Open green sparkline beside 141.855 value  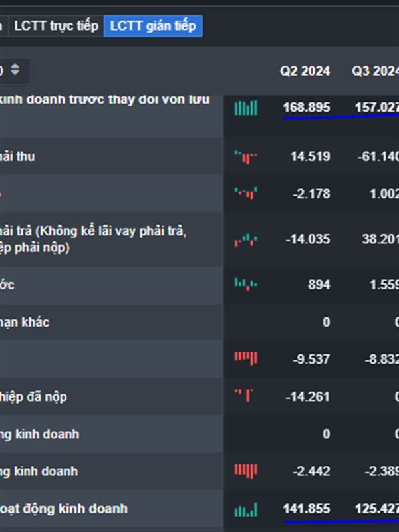[x=246, y=510]
